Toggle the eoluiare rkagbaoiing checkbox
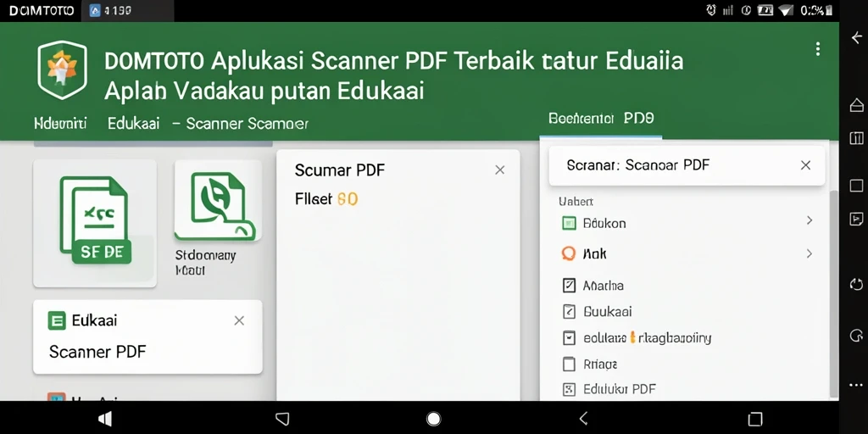Image resolution: width=868 pixels, height=434 pixels. (x=569, y=337)
